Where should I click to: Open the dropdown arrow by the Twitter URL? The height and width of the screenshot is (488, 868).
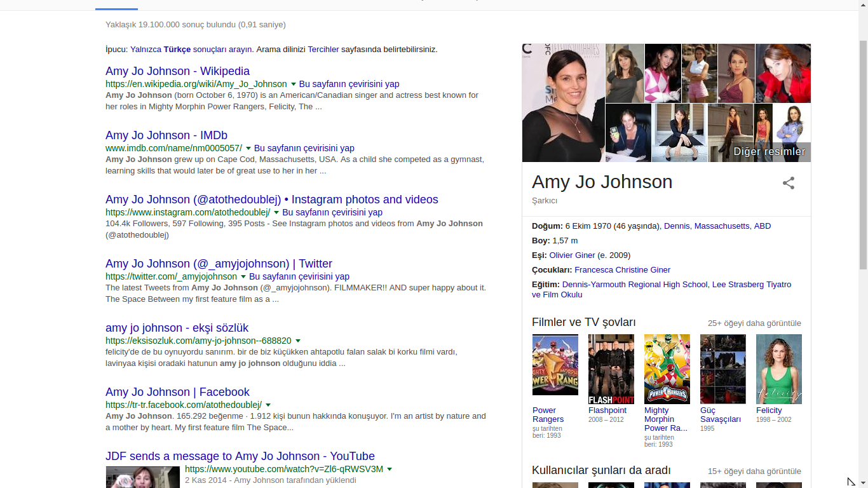[x=243, y=277]
